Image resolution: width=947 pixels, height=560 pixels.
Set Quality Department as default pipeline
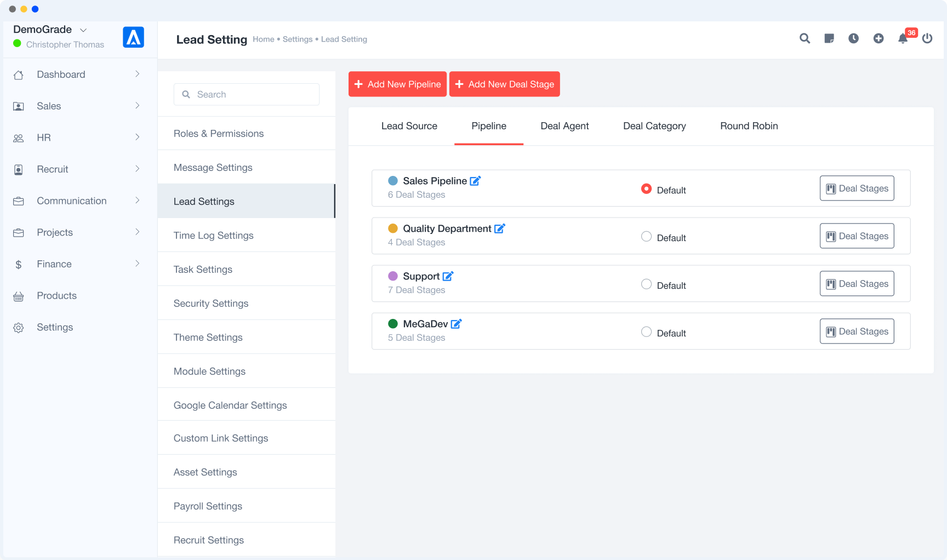click(647, 236)
